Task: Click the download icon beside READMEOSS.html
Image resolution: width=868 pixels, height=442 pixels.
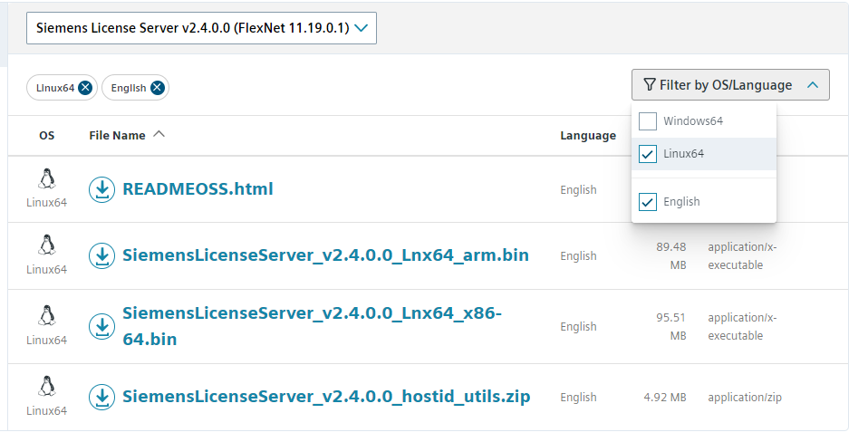Action: (102, 189)
